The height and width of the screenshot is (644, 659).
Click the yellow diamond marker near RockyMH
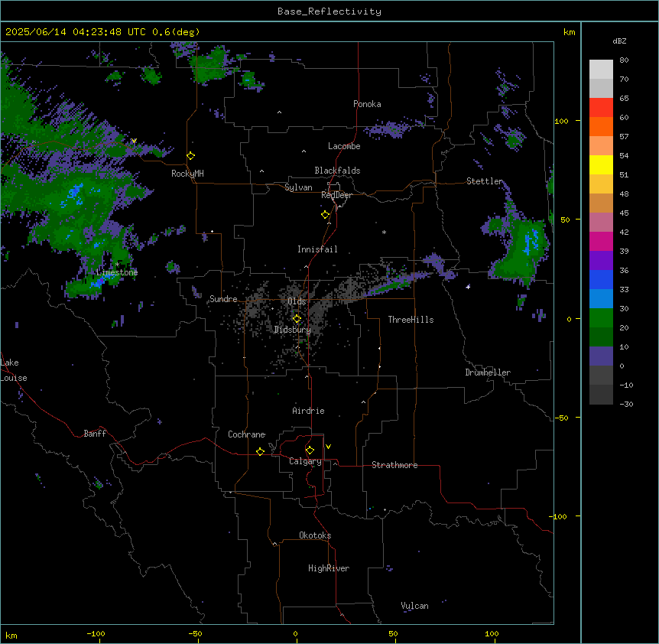tap(190, 156)
